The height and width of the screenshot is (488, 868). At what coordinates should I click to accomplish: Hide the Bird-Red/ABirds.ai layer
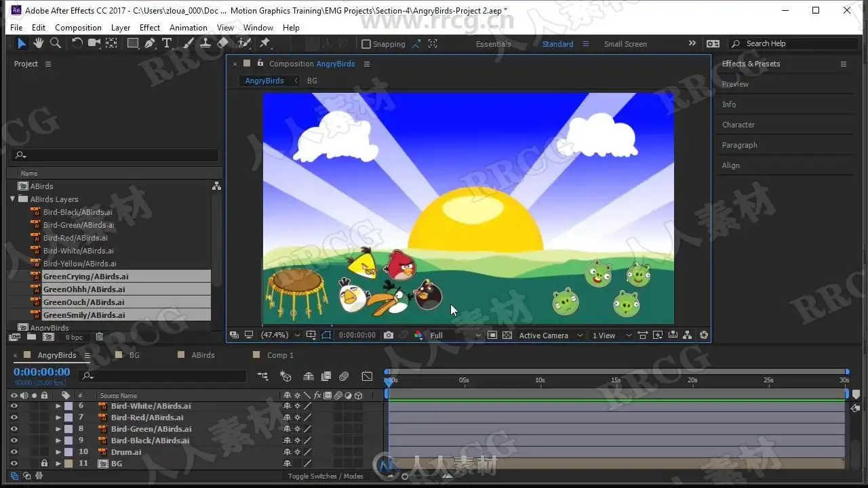pyautogui.click(x=14, y=418)
